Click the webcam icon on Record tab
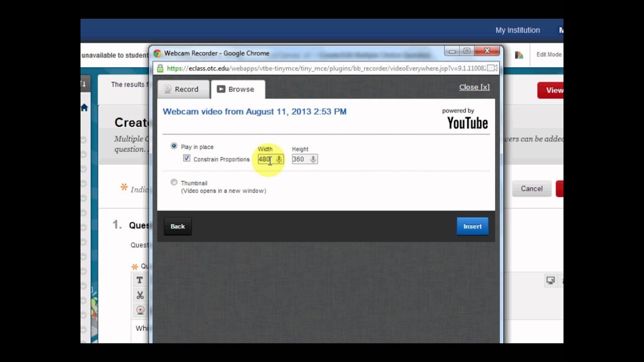 click(x=168, y=89)
